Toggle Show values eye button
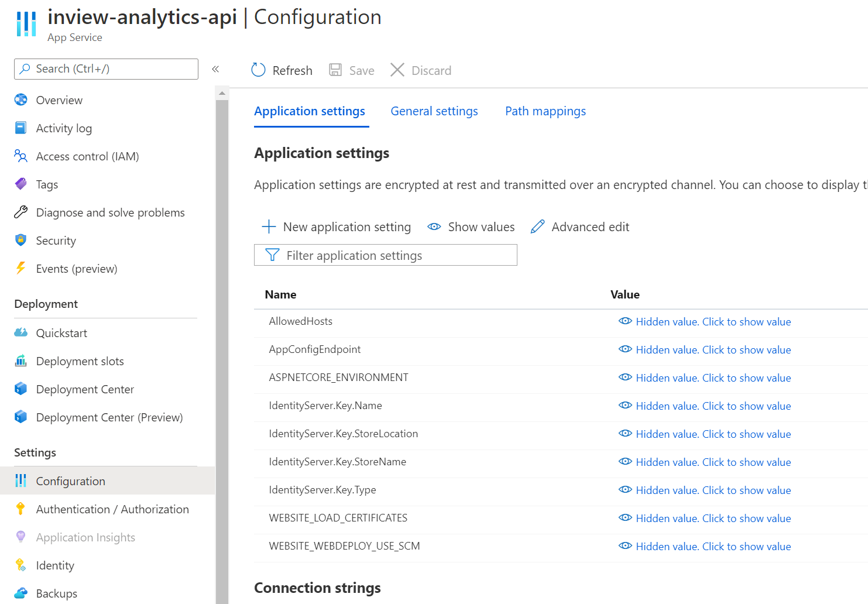The width and height of the screenshot is (868, 604). point(471,227)
